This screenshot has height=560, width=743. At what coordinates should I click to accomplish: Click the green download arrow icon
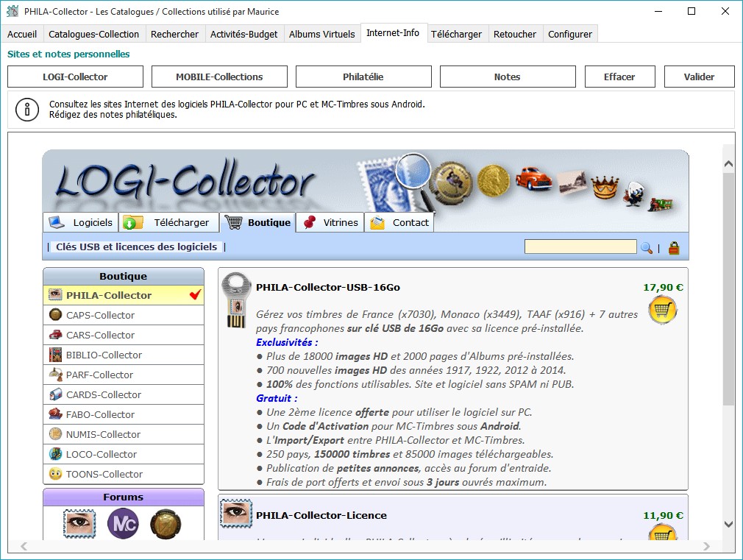coord(132,222)
